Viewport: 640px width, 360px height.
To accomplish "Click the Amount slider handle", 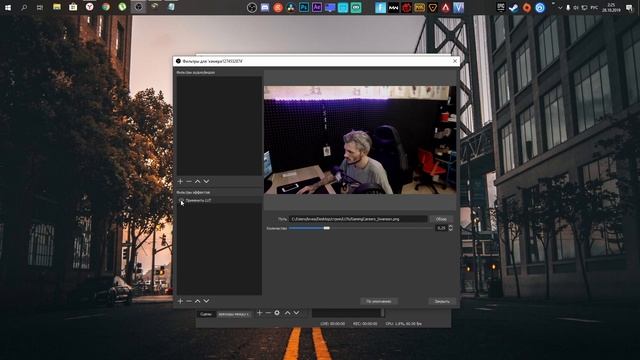I will (x=327, y=228).
